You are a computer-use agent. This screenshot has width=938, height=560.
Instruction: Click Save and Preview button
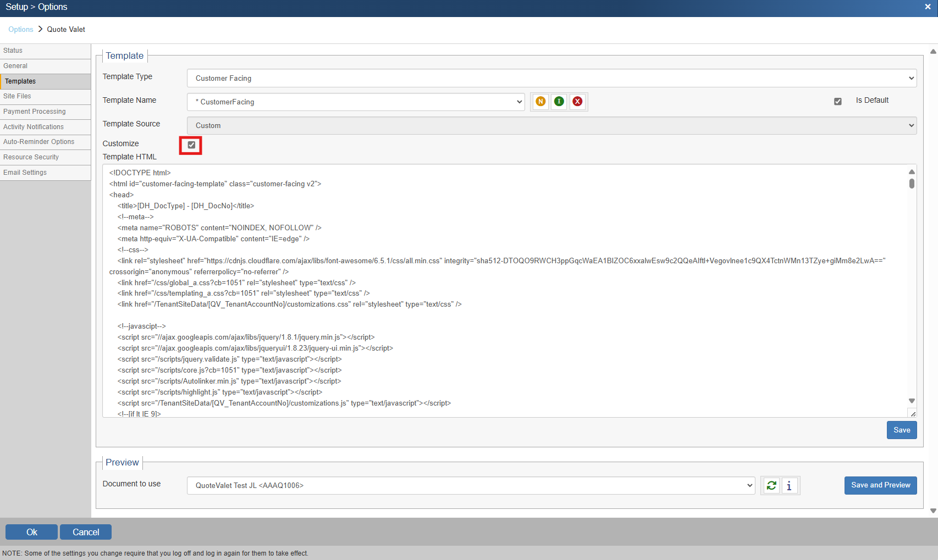[880, 485]
